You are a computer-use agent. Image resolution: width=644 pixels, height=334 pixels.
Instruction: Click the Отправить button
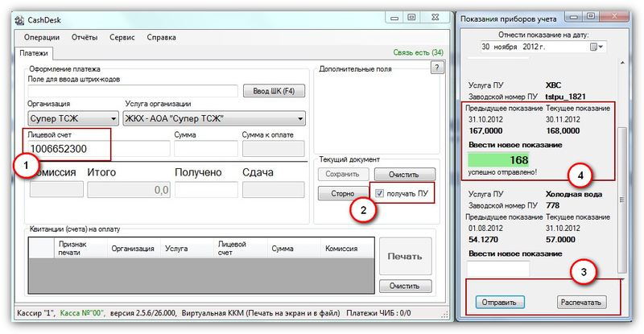[500, 303]
